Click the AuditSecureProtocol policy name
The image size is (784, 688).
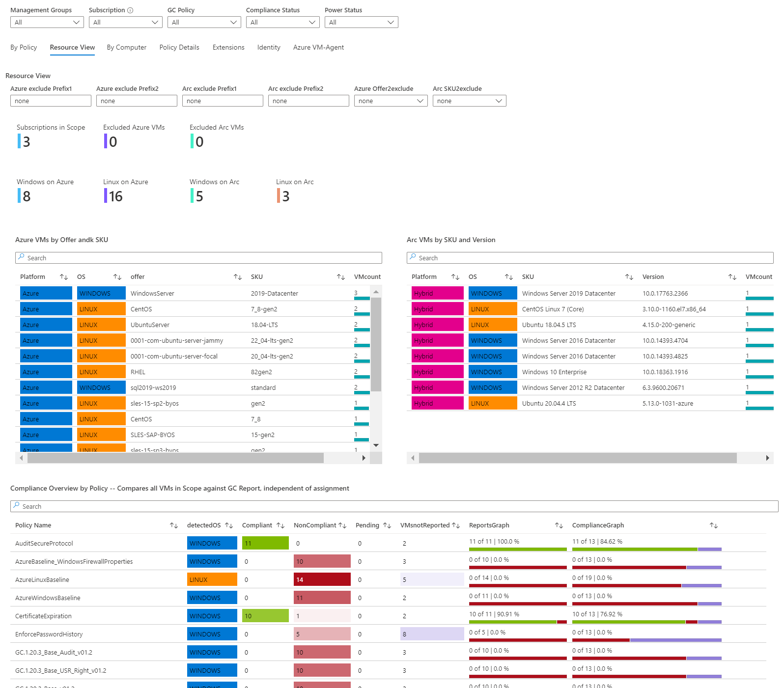44,544
